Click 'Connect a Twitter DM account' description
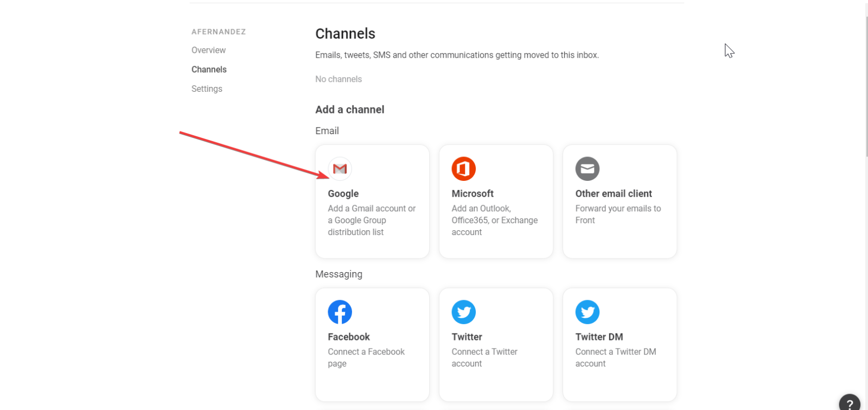Viewport: 868px width, 410px height. point(616,358)
